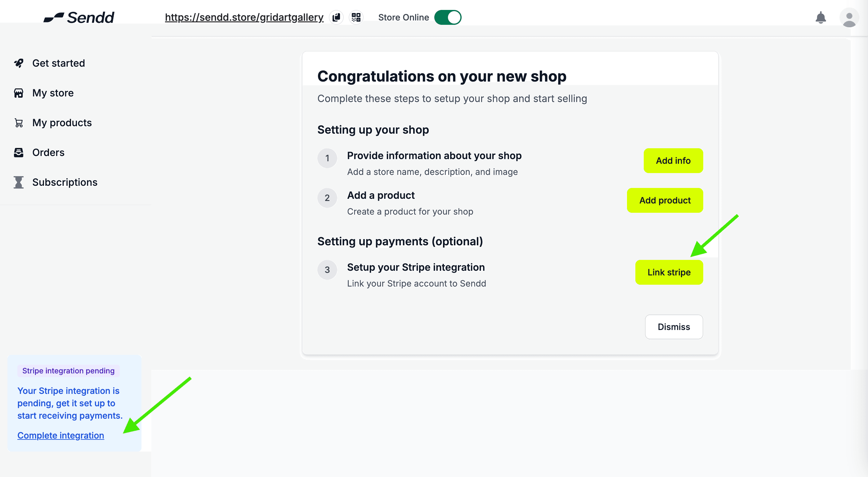The height and width of the screenshot is (477, 868).
Task: Click the Get started rocket icon
Action: point(19,63)
